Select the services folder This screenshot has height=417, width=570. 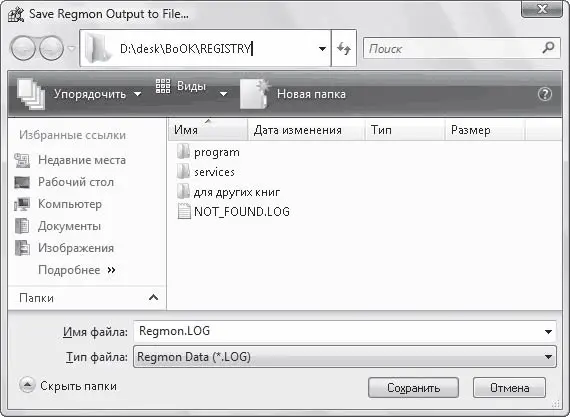(206, 171)
